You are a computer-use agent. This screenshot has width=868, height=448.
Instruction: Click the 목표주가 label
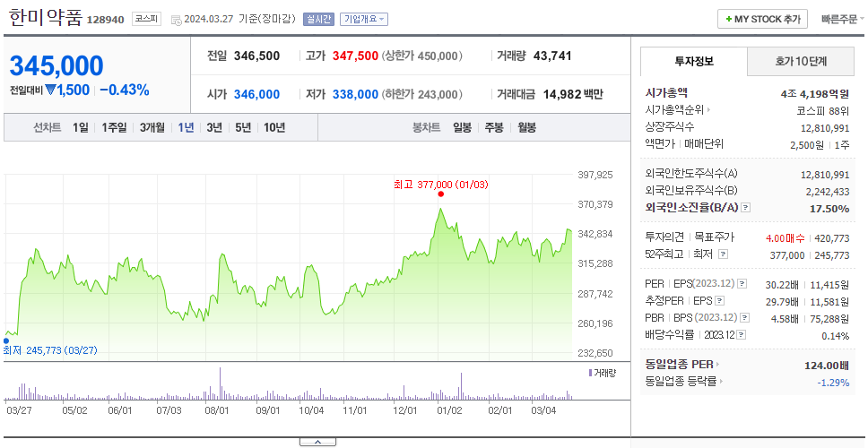[x=715, y=237]
